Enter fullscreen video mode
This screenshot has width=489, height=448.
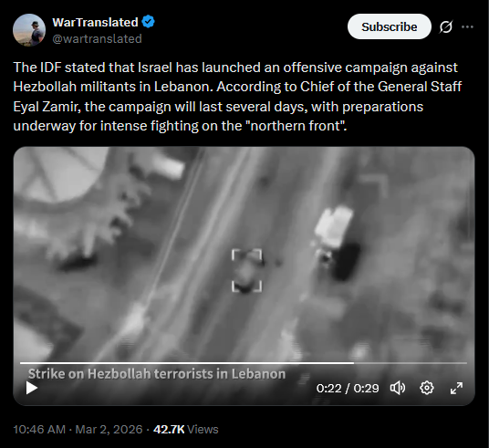[x=456, y=388]
